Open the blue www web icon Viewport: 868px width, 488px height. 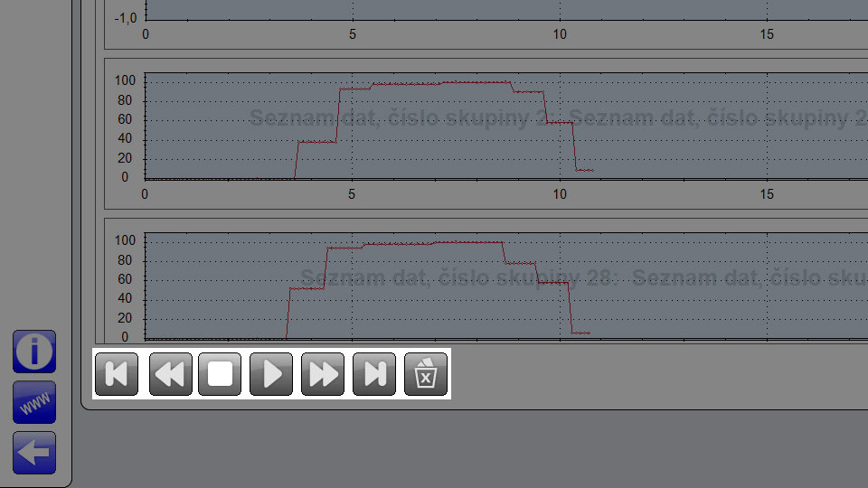(x=34, y=402)
